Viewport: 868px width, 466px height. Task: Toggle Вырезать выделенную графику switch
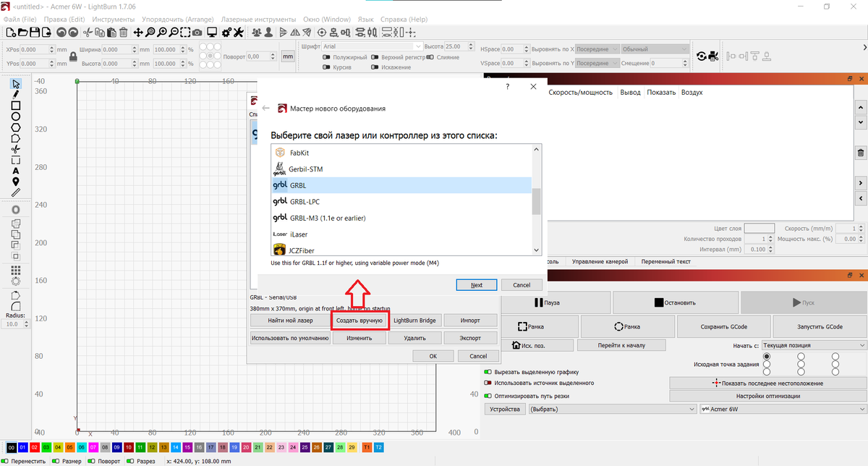488,372
